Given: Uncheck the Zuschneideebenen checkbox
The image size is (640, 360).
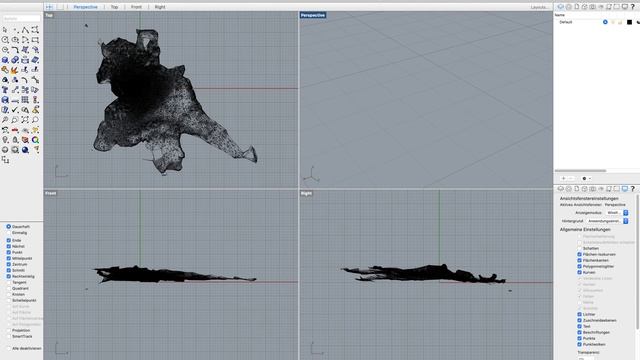Looking at the screenshot, I should pos(580,320).
